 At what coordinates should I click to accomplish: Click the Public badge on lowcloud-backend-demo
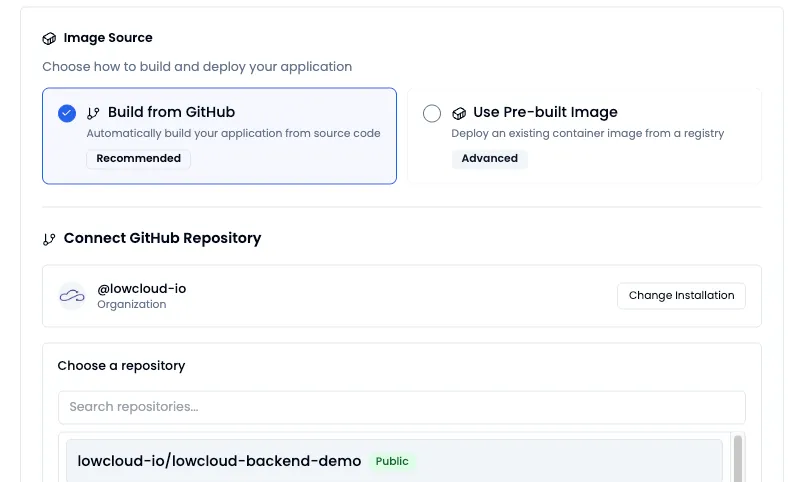392,461
